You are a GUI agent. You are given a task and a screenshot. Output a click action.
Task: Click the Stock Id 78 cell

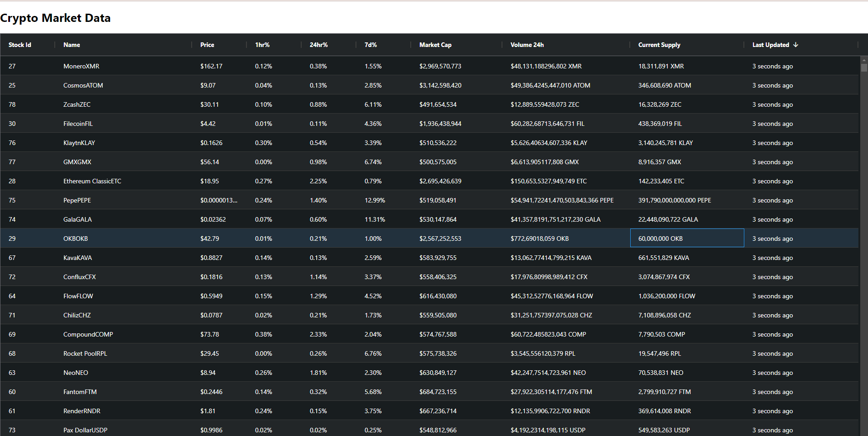point(28,104)
